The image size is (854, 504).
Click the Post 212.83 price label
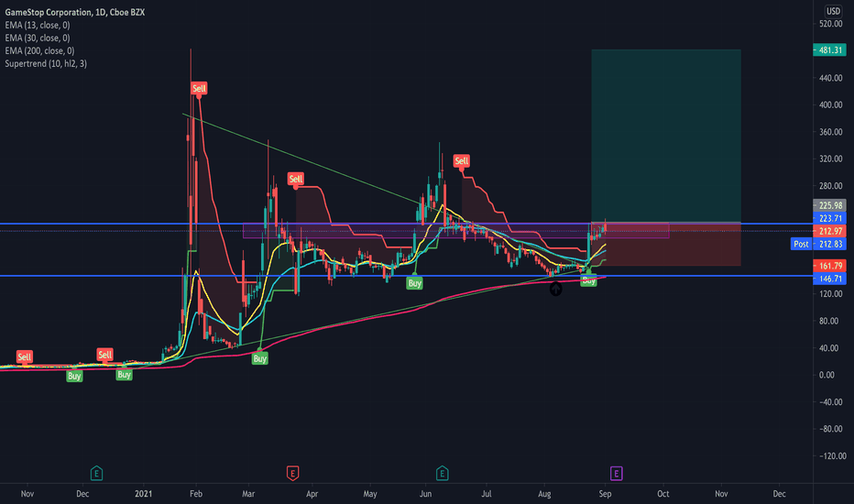pos(818,244)
